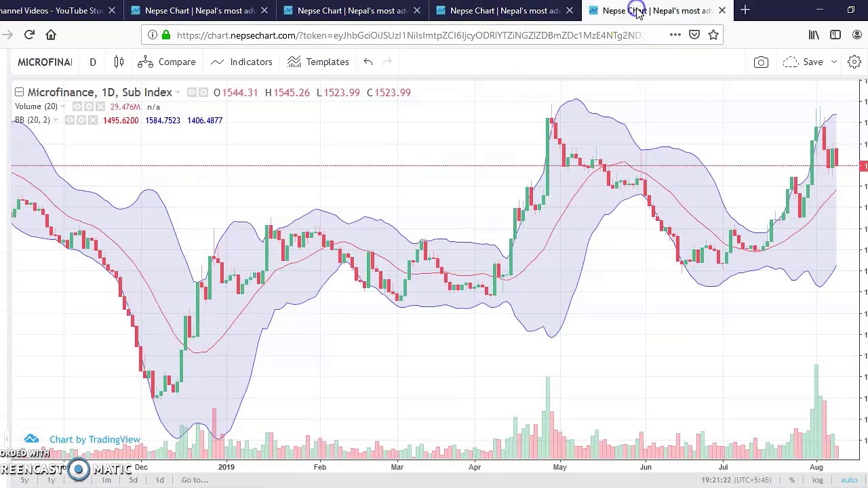Open settings gear for Microfinance series legend
Image resolution: width=868 pixels, height=488 pixels.
point(202,92)
